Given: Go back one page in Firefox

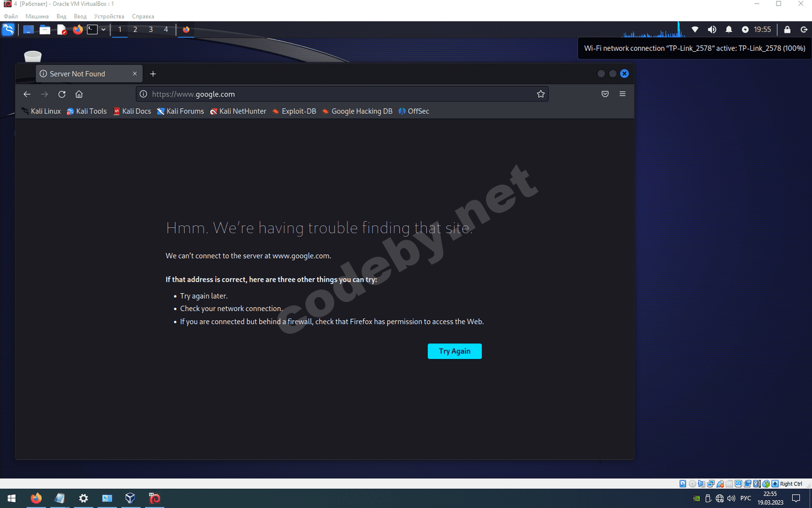Looking at the screenshot, I should pos(27,94).
